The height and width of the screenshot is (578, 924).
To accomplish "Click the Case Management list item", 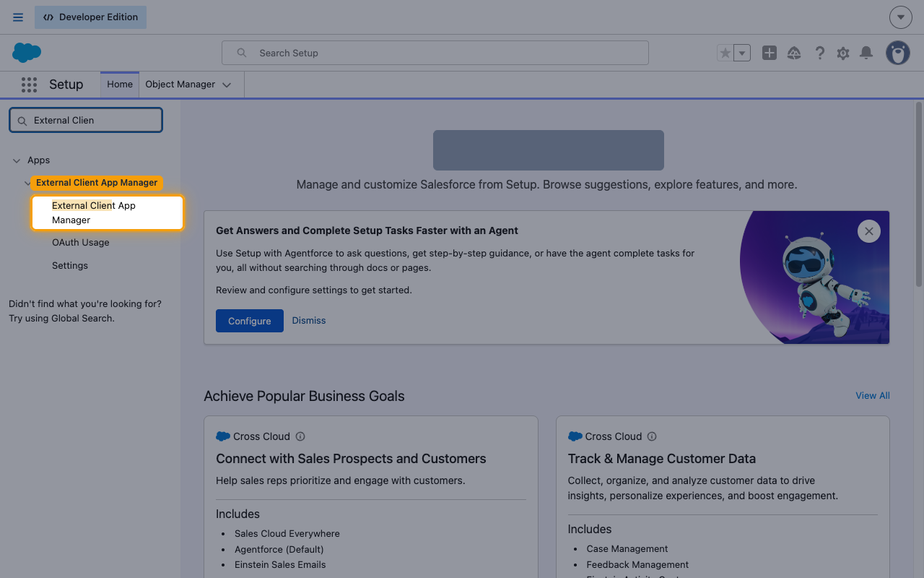I will pos(627,549).
